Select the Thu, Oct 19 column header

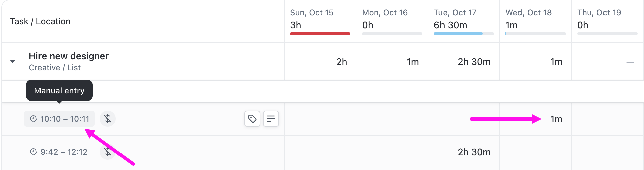pos(599,13)
